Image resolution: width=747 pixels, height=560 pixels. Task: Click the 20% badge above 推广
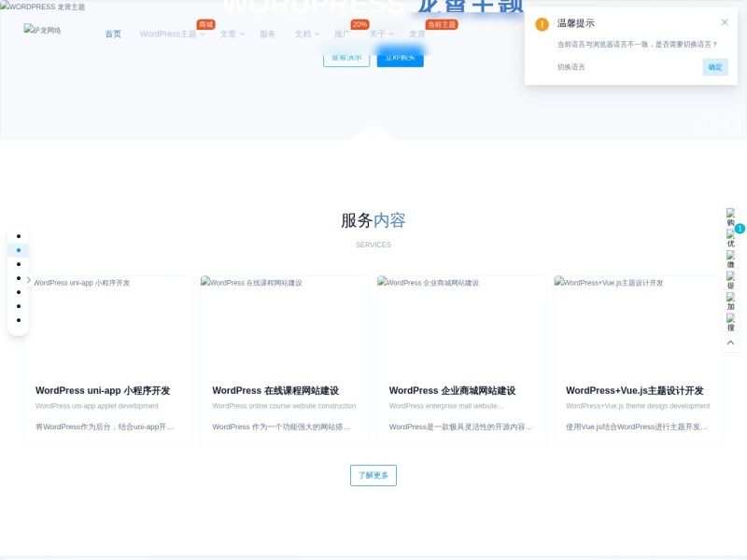[x=359, y=24]
